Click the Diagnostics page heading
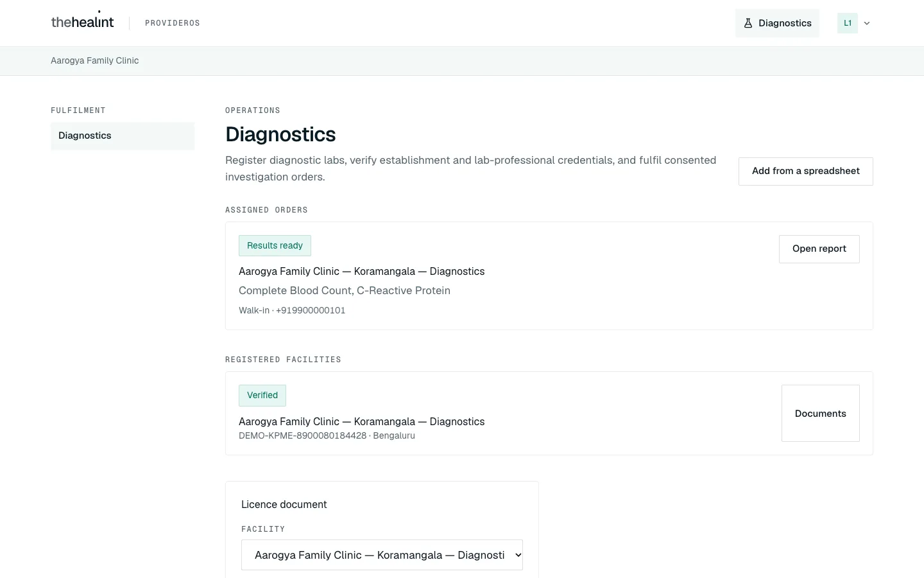924x578 pixels. click(x=280, y=134)
